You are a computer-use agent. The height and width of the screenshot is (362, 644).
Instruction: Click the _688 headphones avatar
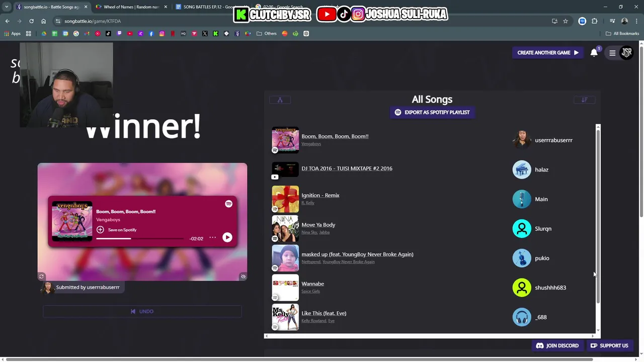pyautogui.click(x=522, y=317)
